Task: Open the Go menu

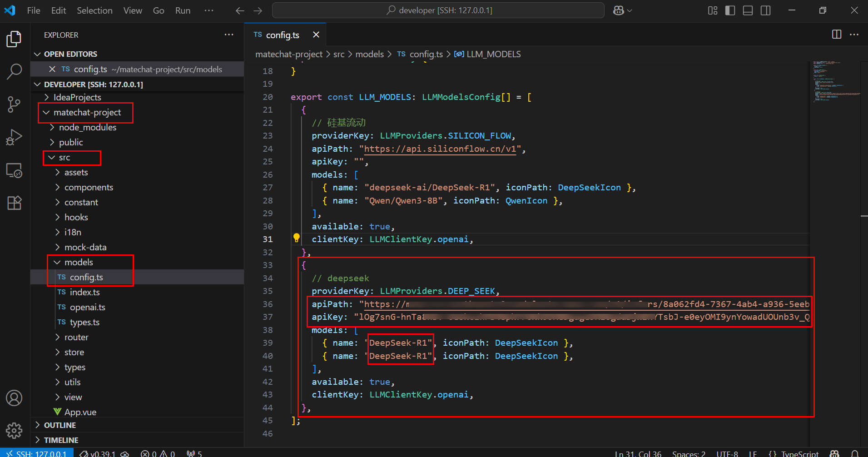Action: point(159,10)
